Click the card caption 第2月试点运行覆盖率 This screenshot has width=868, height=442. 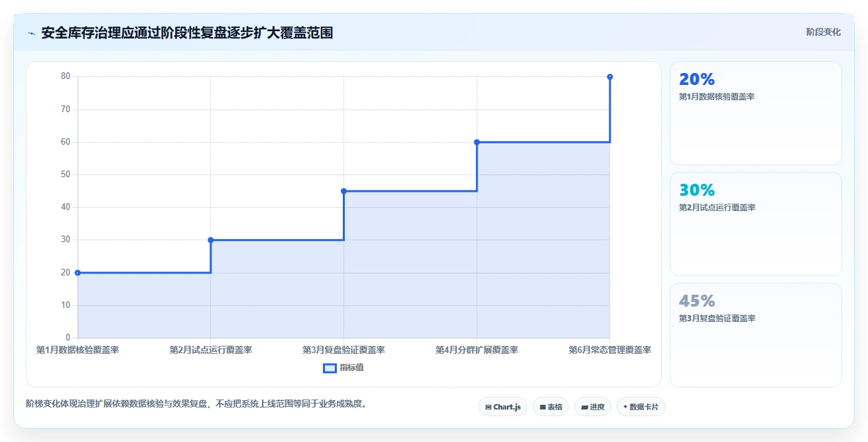(717, 208)
